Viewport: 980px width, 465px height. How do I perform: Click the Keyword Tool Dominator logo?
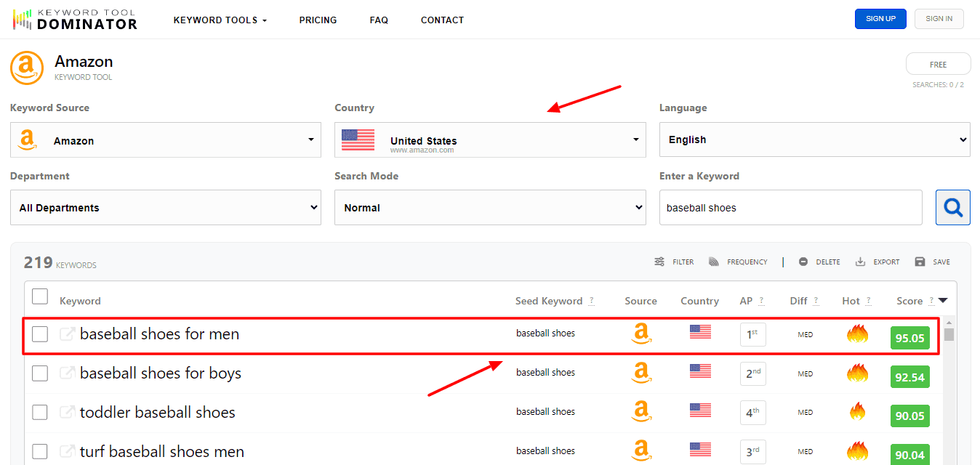75,20
